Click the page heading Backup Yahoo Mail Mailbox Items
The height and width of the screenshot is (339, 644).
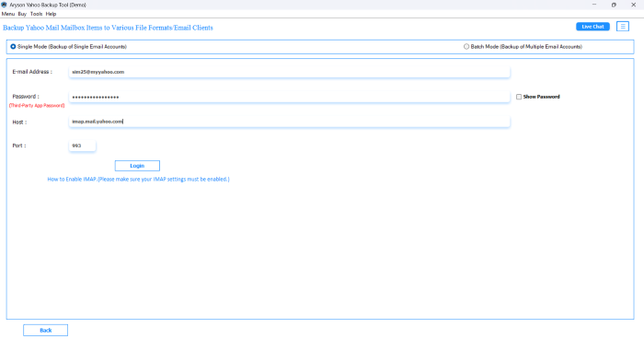pos(108,28)
